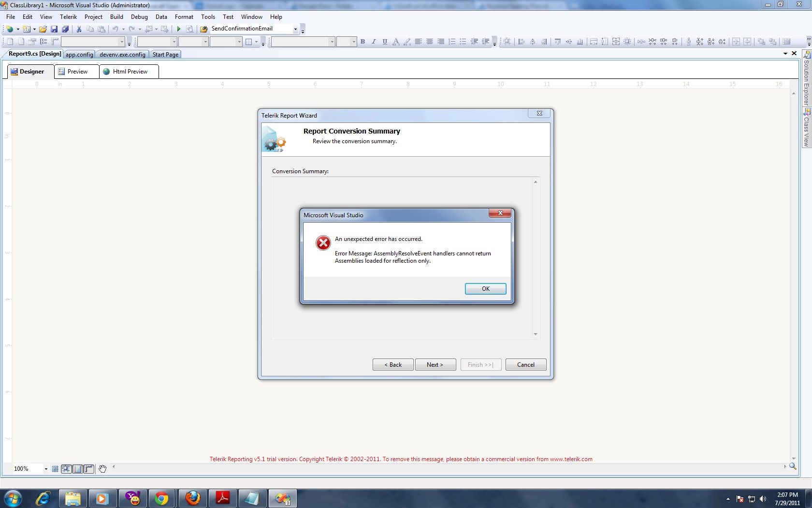The height and width of the screenshot is (508, 812).
Task: Click the Cut scissors icon
Action: pos(79,29)
